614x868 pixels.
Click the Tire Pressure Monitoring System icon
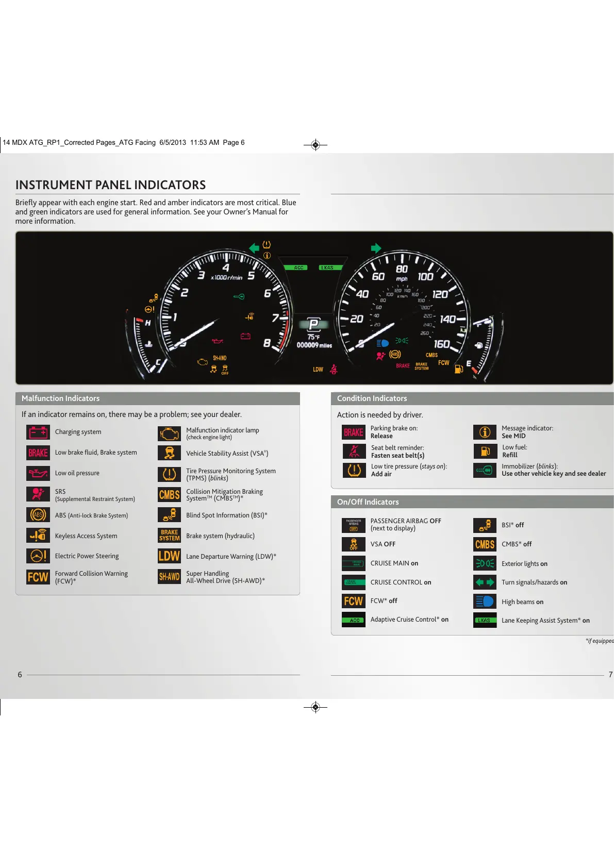pyautogui.click(x=169, y=474)
